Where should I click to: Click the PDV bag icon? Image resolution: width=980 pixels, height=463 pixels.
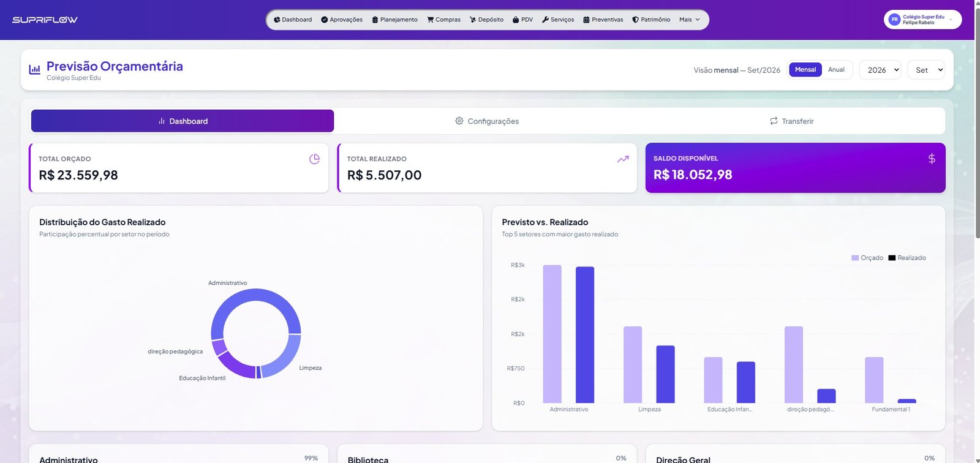click(516, 20)
